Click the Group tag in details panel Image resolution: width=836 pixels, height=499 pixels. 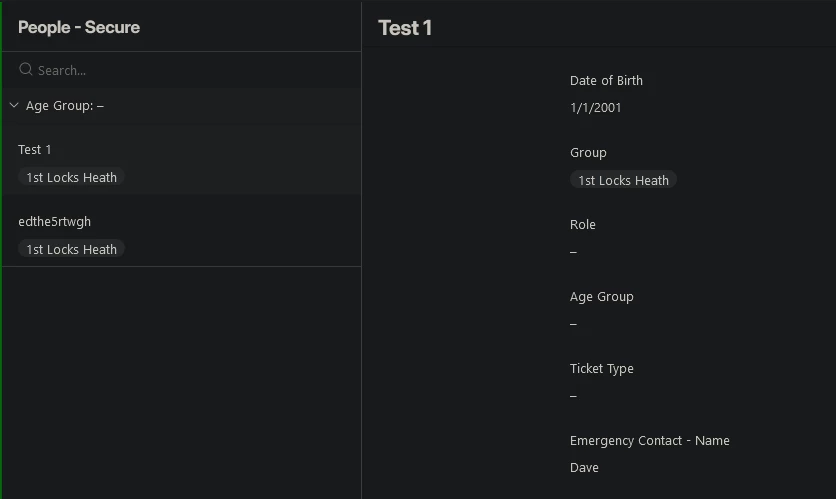(x=623, y=180)
